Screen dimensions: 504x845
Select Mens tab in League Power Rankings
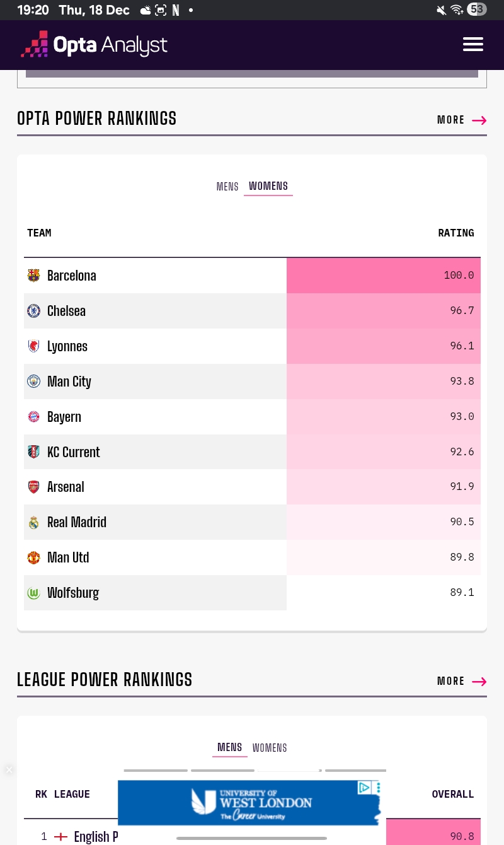[x=230, y=747]
